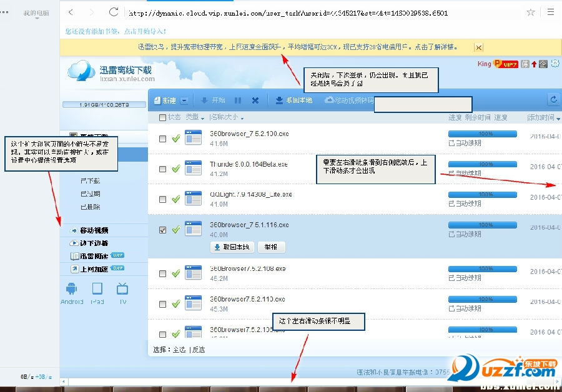Toggle the select-all checkbox in header
The image size is (562, 392).
[163, 117]
